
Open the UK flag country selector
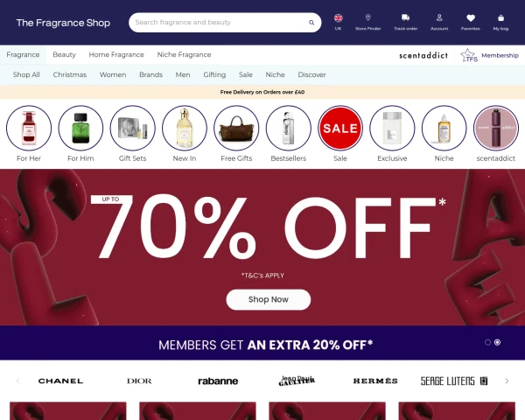(338, 18)
